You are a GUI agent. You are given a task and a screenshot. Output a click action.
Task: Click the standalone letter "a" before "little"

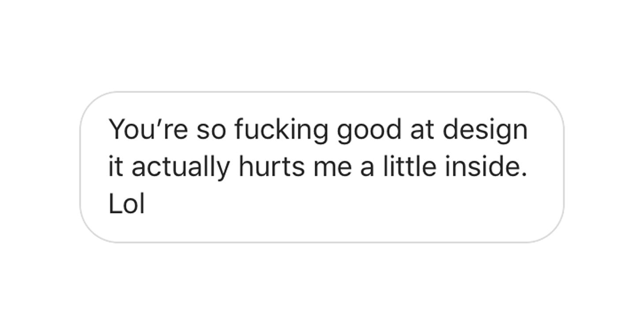click(x=367, y=167)
